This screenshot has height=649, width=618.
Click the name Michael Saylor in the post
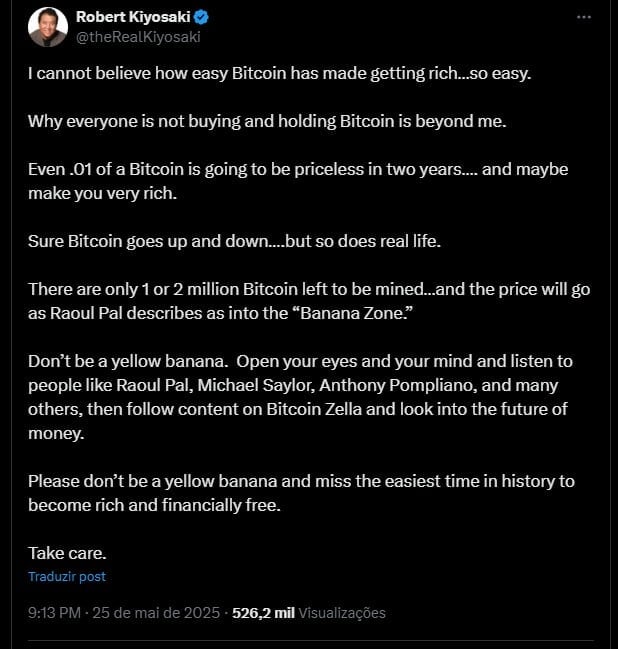click(257, 385)
